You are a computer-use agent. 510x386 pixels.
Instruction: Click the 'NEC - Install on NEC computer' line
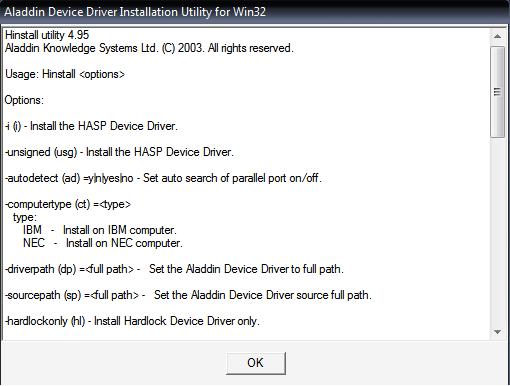tap(103, 243)
